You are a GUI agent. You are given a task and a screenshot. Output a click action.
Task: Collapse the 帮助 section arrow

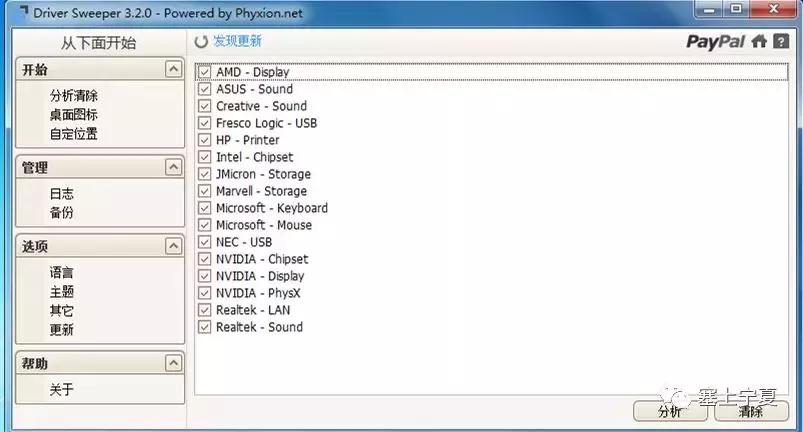174,363
